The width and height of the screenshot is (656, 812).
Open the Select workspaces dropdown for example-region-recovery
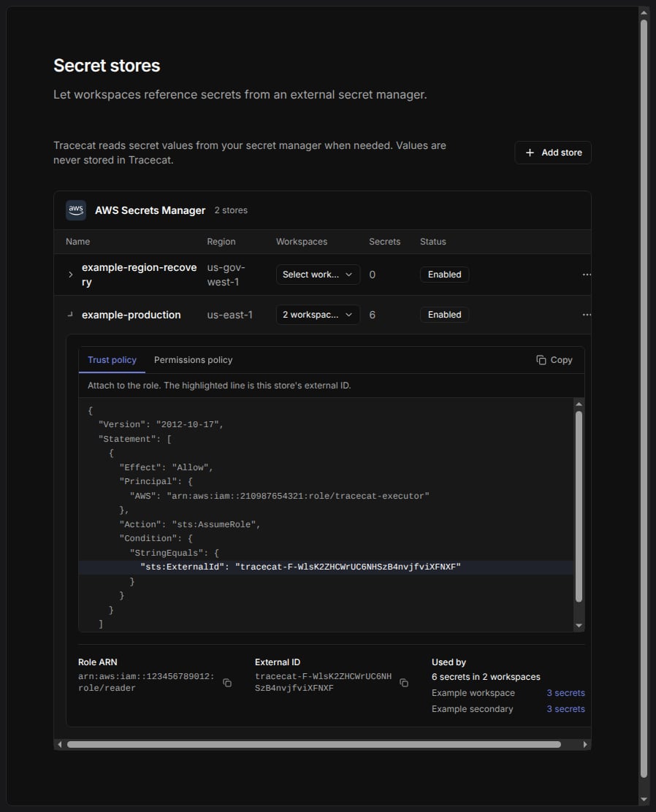point(318,275)
